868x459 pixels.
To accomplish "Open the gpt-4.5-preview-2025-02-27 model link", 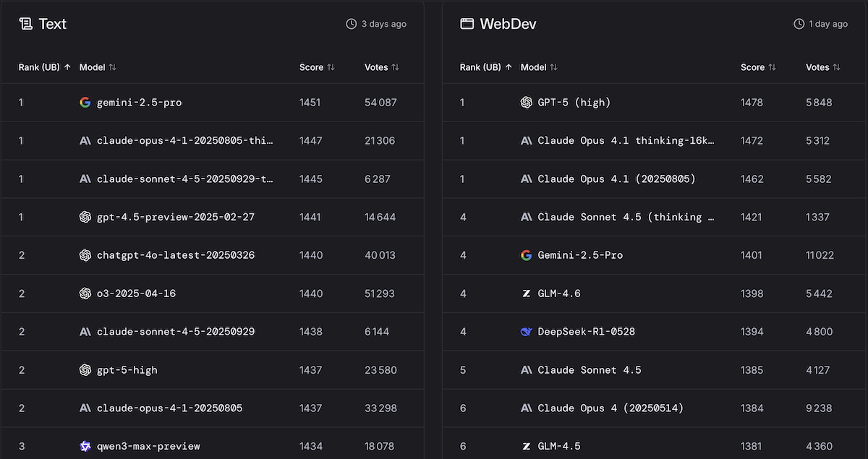I will (175, 217).
